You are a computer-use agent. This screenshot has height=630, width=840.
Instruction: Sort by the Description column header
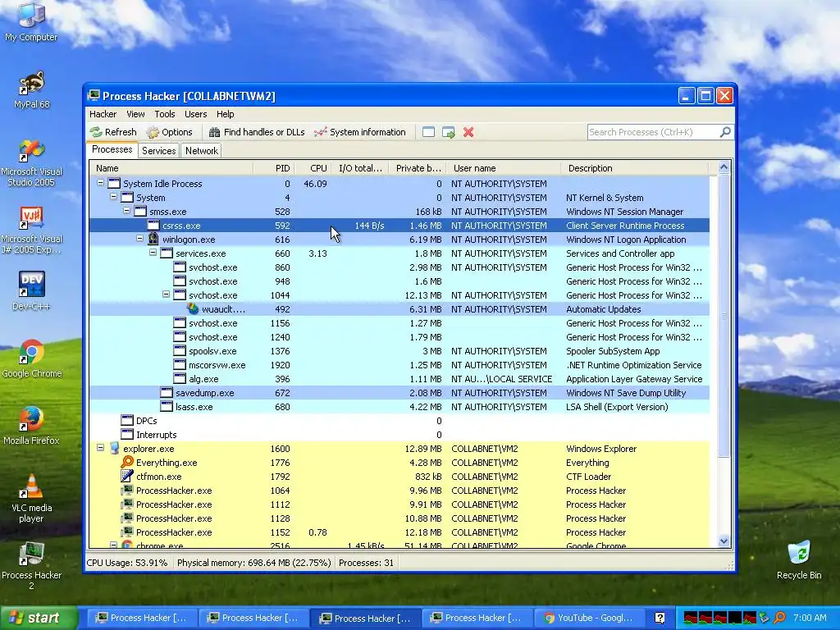(635, 168)
